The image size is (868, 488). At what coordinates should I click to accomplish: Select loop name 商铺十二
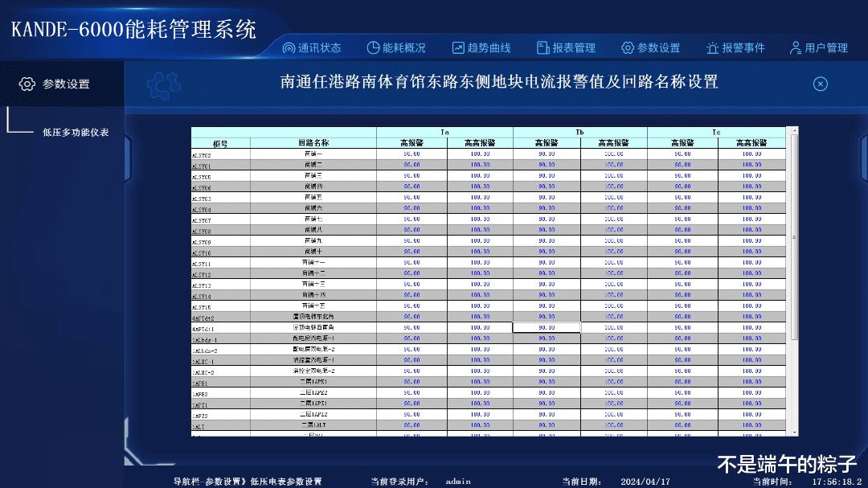[313, 273]
